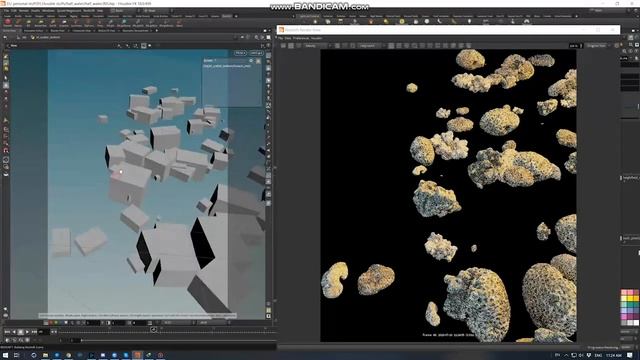Click the play forward button

click(27, 332)
